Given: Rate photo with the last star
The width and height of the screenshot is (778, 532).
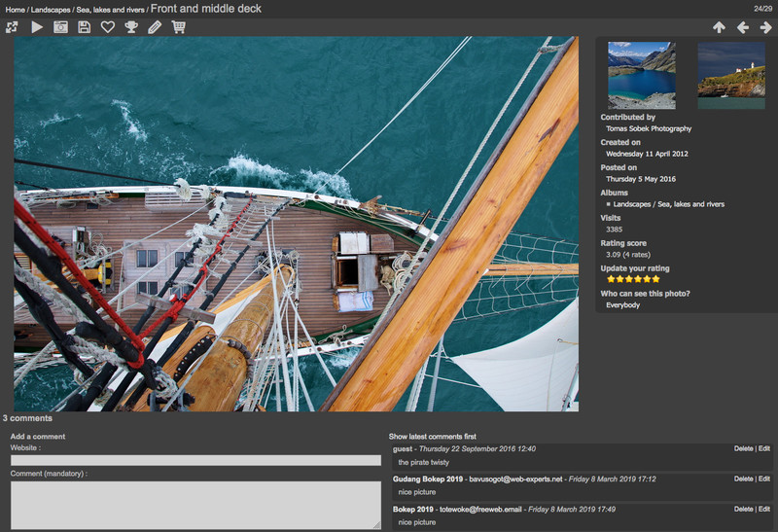Looking at the screenshot, I should [655, 279].
